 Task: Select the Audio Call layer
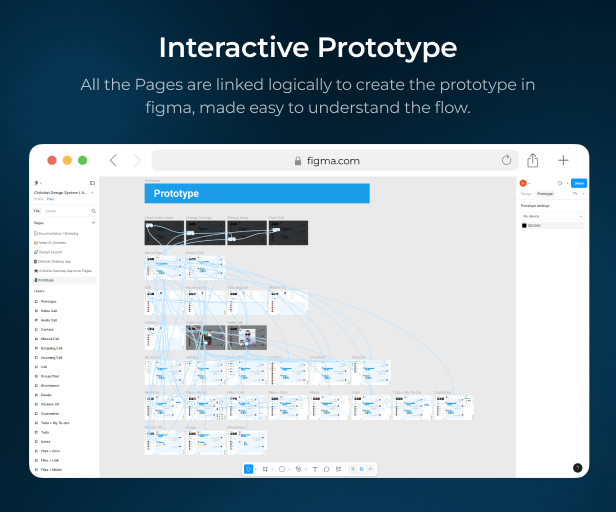pyautogui.click(x=49, y=320)
